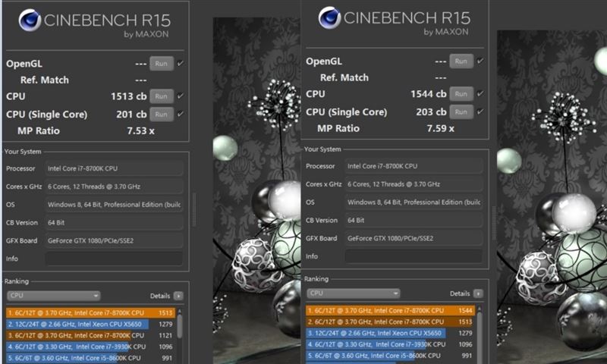This screenshot has height=364, width=607.
Task: Run the CPU benchmark showing 1544 cb
Action: coord(461,93)
